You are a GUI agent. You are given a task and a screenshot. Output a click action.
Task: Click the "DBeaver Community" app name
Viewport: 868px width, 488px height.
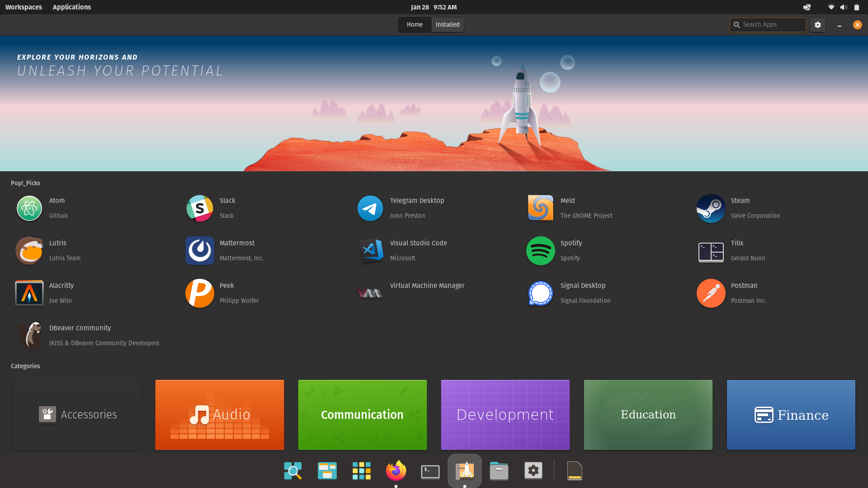(x=80, y=328)
